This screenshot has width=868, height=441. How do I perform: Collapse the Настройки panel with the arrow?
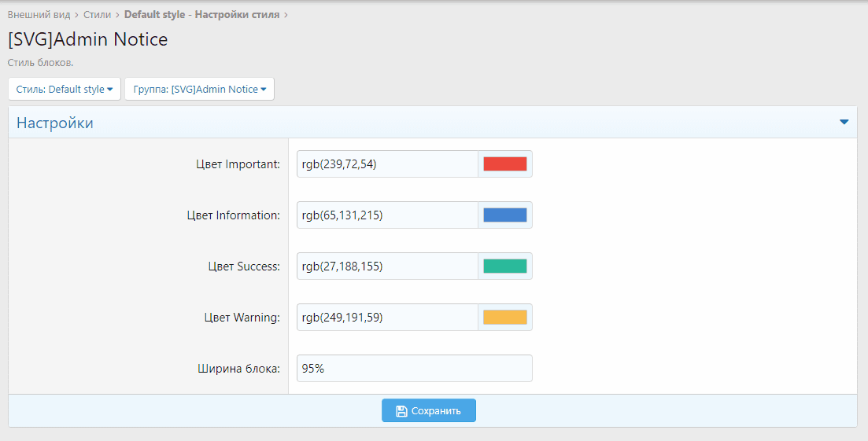pos(844,123)
